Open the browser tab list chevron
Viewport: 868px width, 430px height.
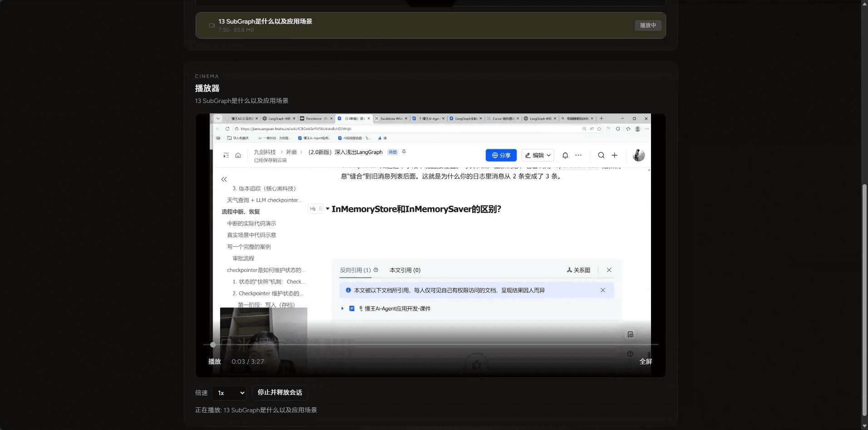(218, 118)
